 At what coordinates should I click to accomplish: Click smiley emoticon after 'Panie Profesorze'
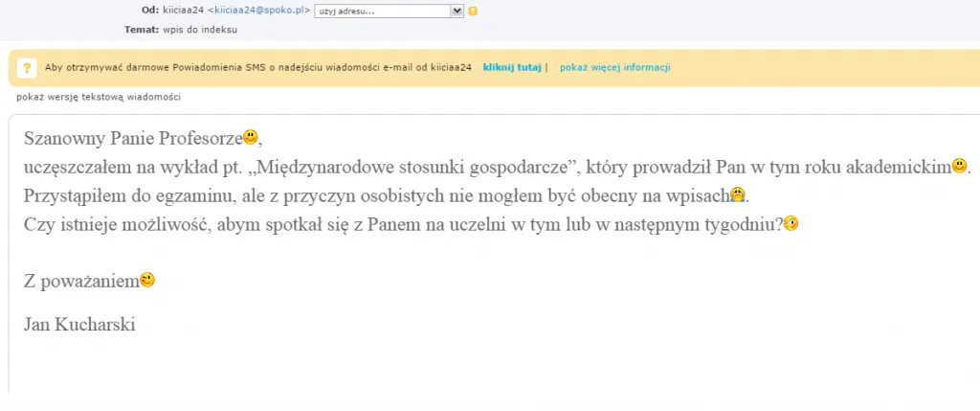pos(250,136)
